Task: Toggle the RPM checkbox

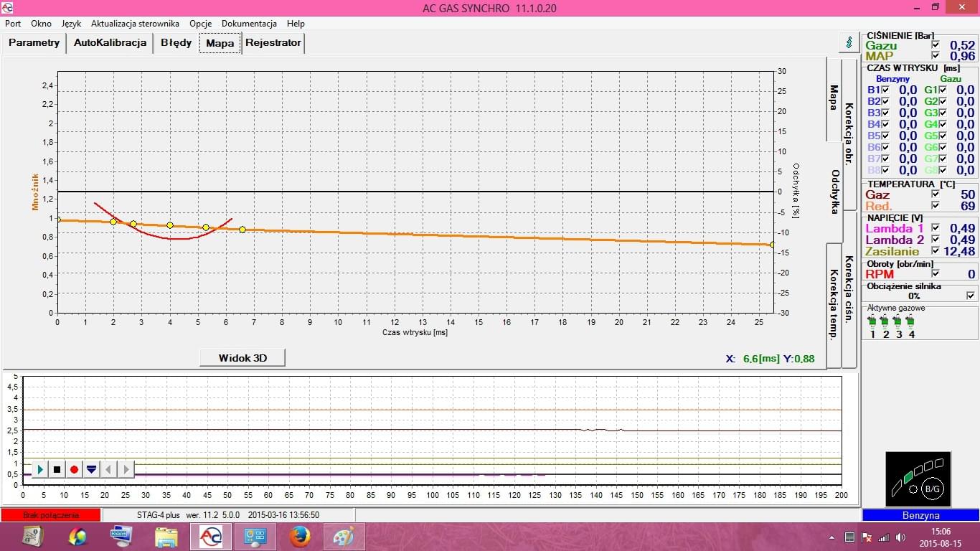Action: (935, 273)
